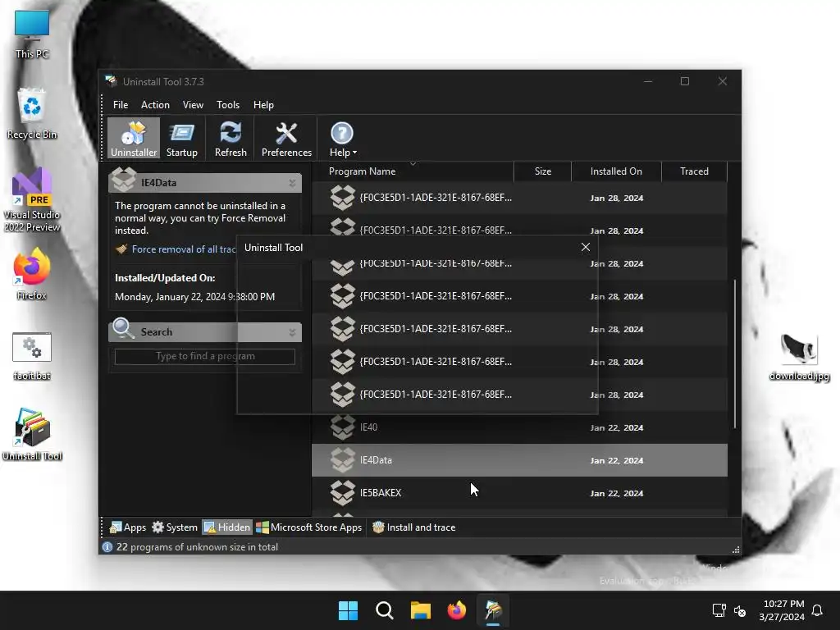The width and height of the screenshot is (840, 630).
Task: Click the Uninstall Tool taskbar icon
Action: pyautogui.click(x=493, y=610)
